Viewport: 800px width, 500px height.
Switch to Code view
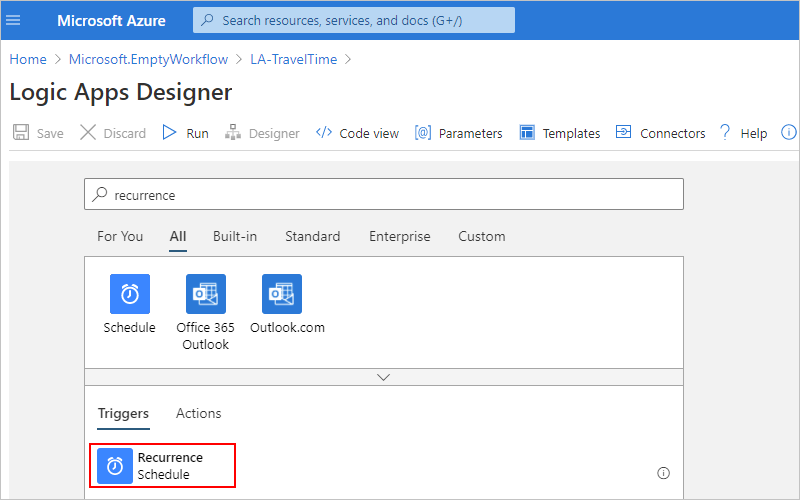click(369, 134)
